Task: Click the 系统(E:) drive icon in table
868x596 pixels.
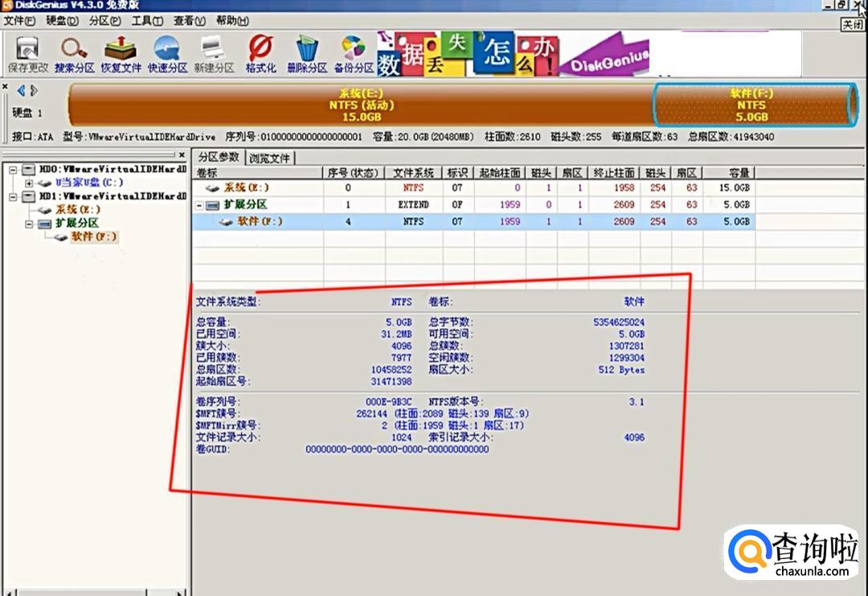Action: 212,188
